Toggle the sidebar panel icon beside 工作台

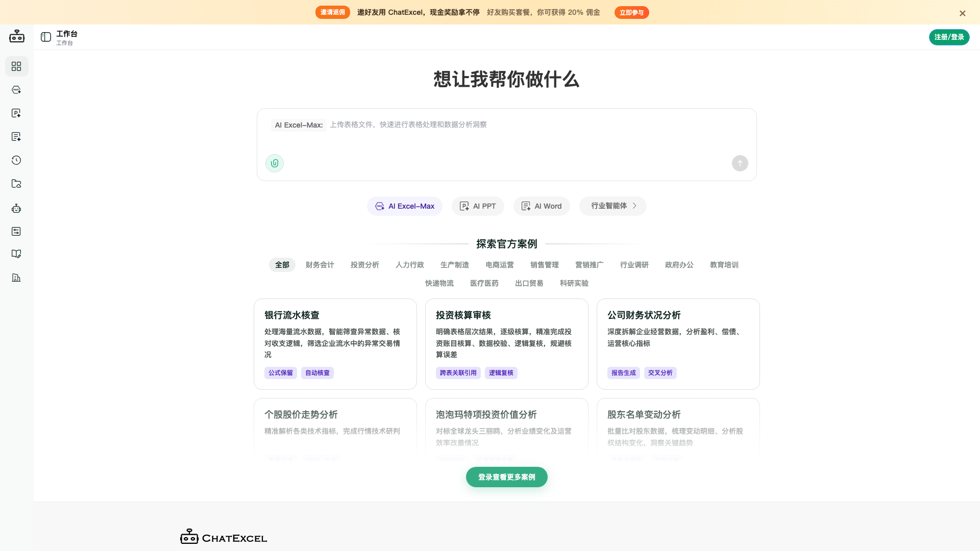point(46,37)
